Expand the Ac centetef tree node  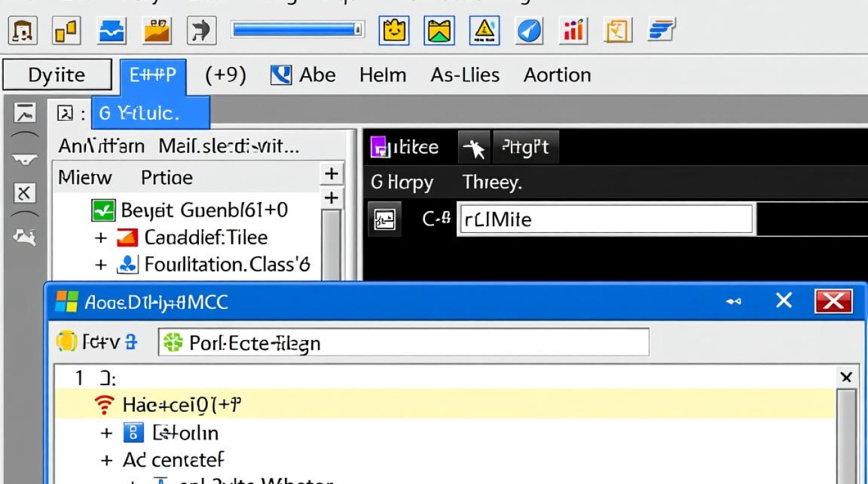pyautogui.click(x=107, y=460)
